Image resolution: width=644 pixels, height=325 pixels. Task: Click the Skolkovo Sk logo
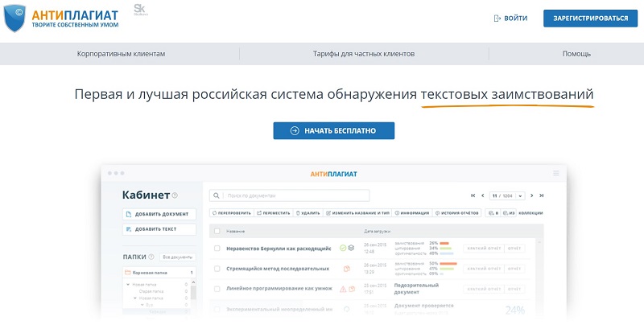140,10
